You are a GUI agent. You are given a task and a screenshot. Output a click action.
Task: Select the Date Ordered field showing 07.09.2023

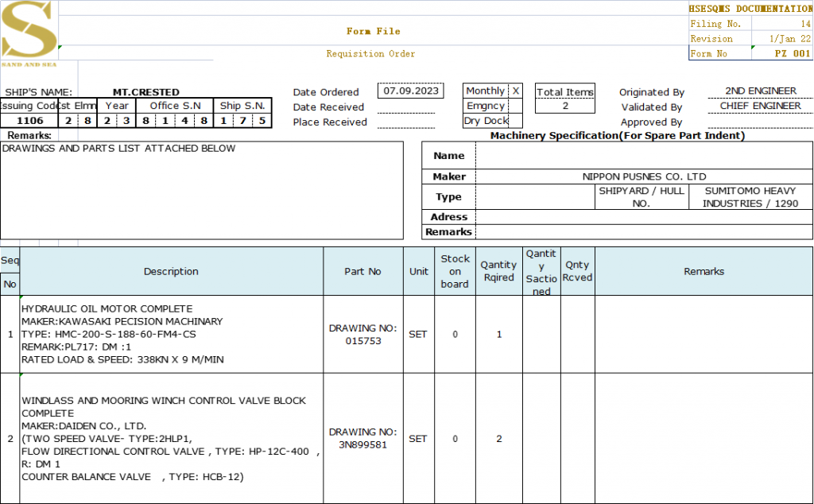click(x=410, y=91)
